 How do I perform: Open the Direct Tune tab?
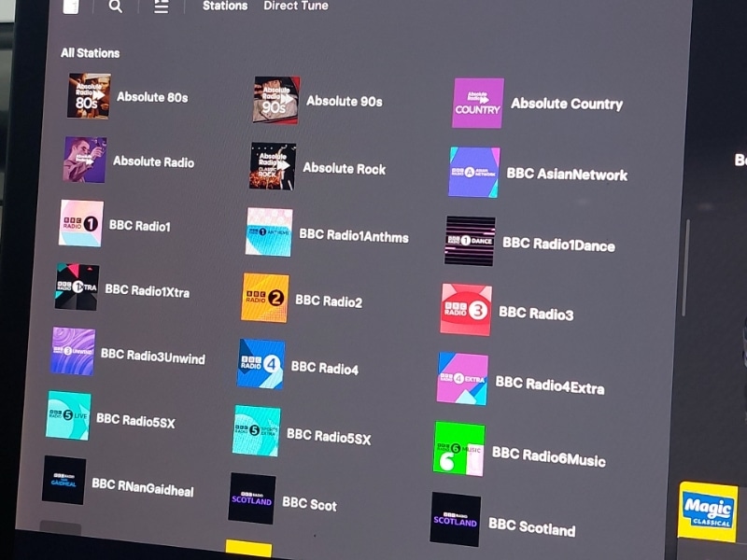click(x=296, y=6)
